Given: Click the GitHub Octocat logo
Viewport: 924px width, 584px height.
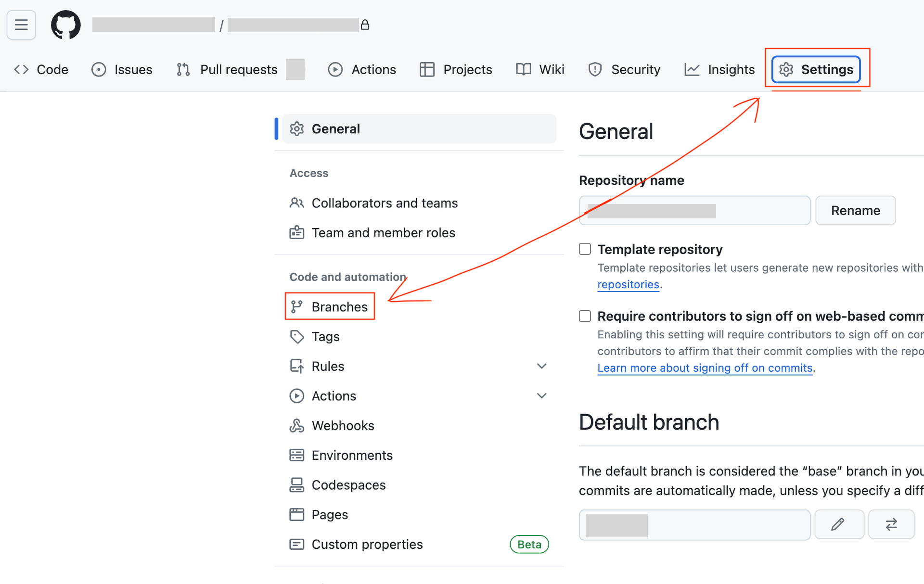Looking at the screenshot, I should coord(66,25).
